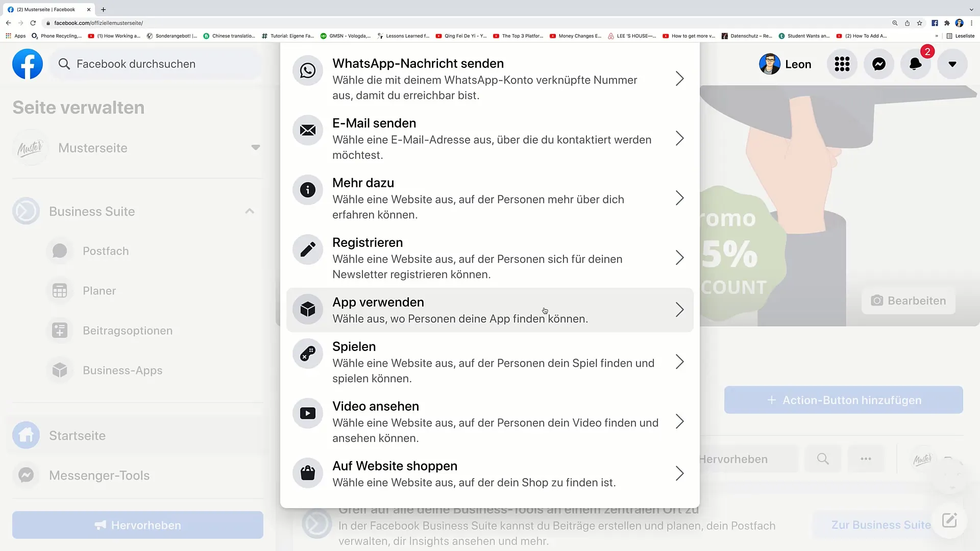Click the info icon beside Mehr dazu
Screen dimensions: 980x551
pyautogui.click(x=308, y=190)
